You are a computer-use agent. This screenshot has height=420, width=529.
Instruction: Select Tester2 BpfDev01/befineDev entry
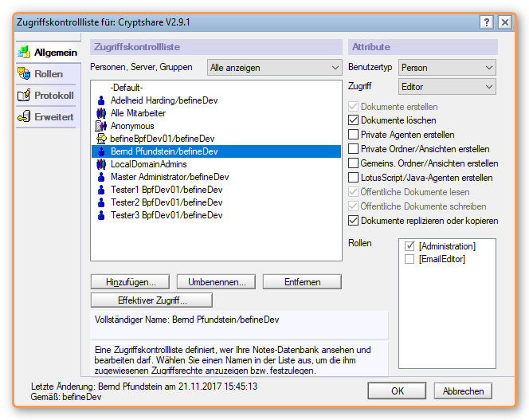point(216,202)
